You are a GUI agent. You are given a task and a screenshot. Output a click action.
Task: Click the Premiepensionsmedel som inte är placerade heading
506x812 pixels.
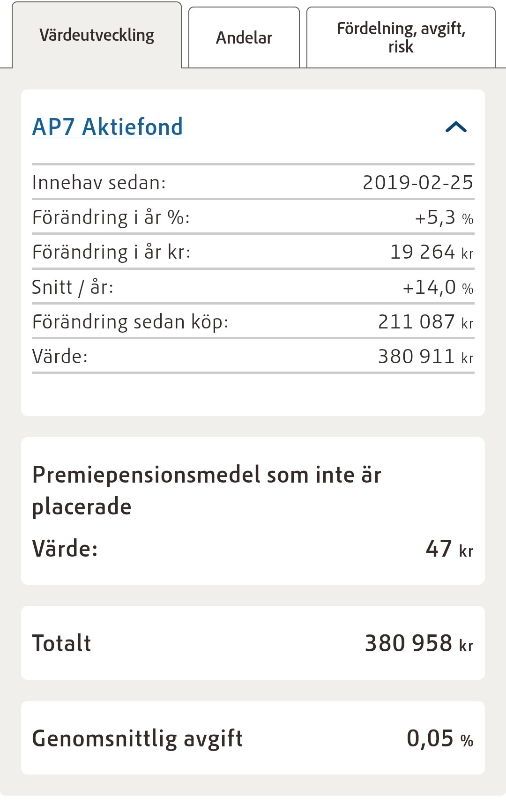pyautogui.click(x=206, y=491)
